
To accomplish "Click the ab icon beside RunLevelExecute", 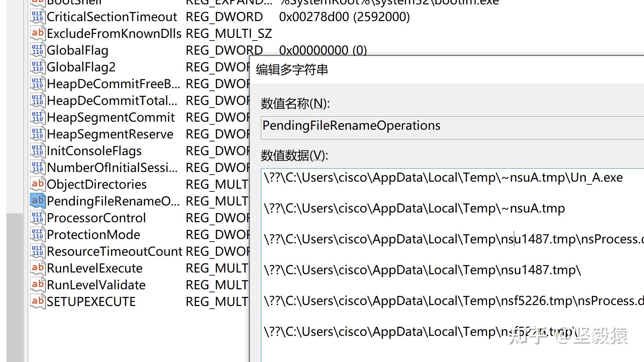I will 37,267.
